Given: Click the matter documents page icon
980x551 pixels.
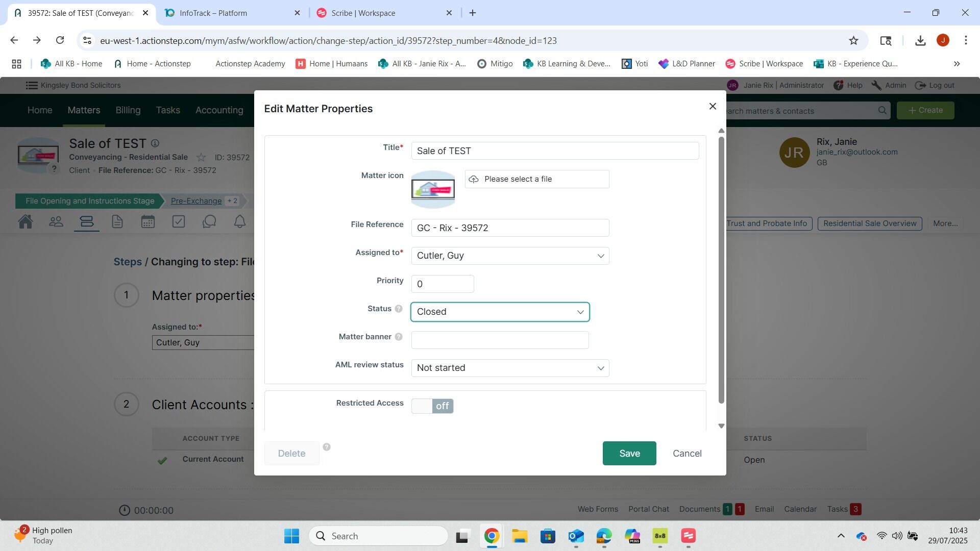Looking at the screenshot, I should coord(117,222).
